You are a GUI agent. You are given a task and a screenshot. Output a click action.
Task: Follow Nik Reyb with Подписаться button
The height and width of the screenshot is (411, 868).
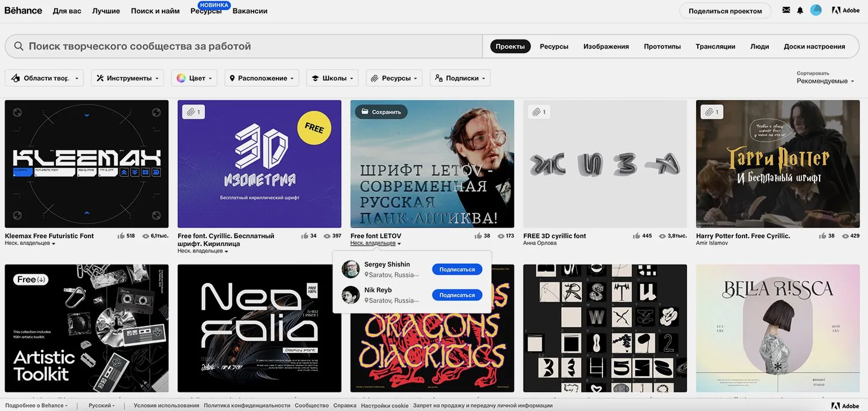coord(457,295)
